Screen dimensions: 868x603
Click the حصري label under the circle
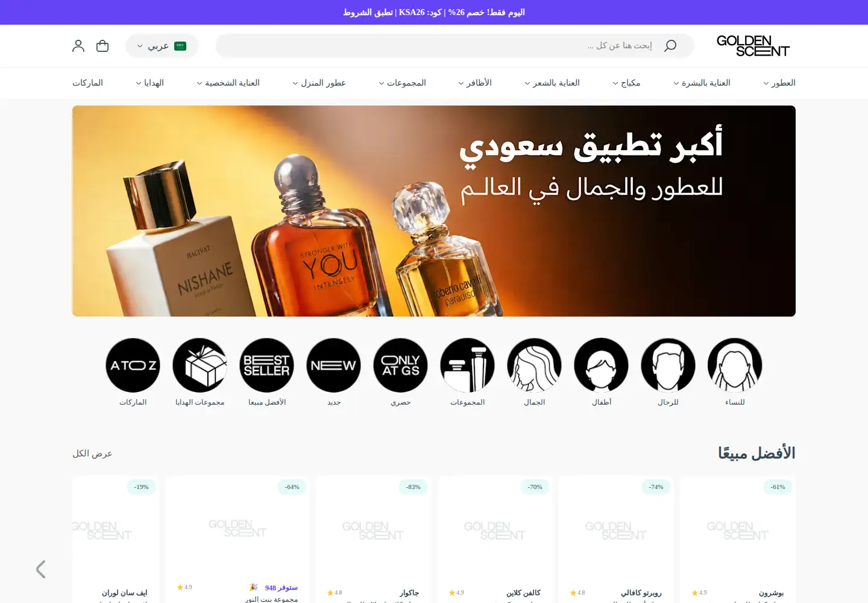coord(400,402)
